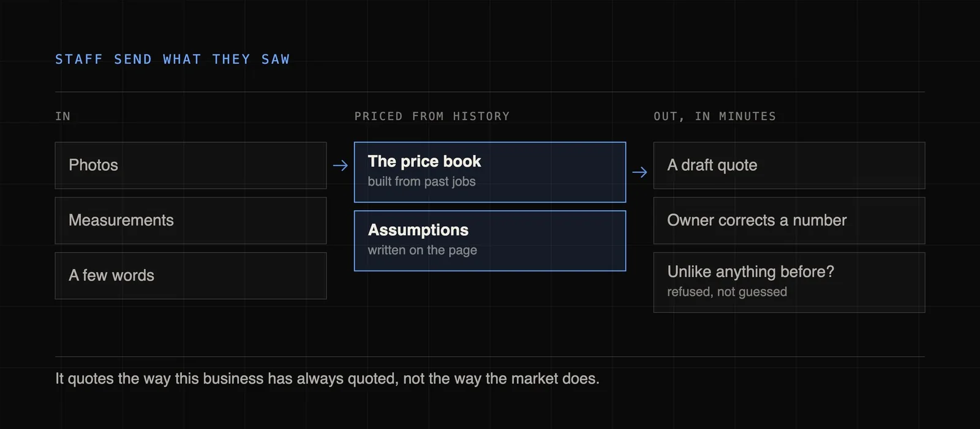Open the Assumptions card
Image resolution: width=980 pixels, height=429 pixels.
(x=490, y=241)
